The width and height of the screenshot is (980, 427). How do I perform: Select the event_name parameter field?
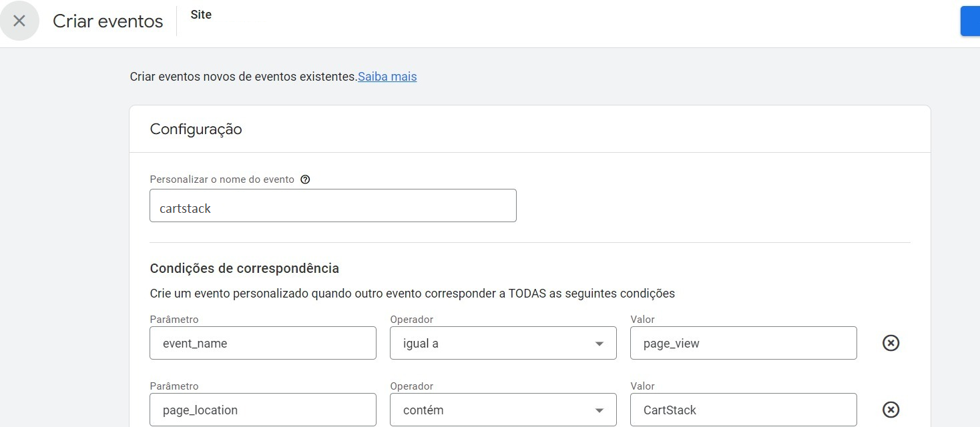coord(262,344)
